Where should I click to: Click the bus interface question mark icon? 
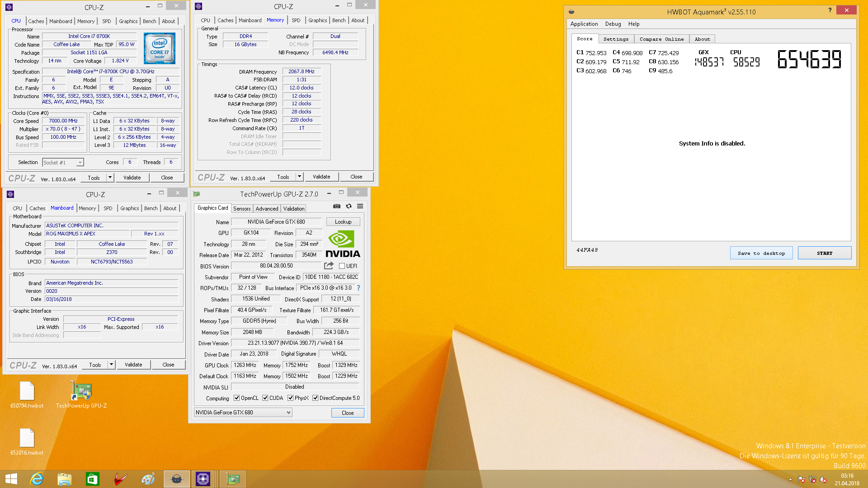pos(359,288)
